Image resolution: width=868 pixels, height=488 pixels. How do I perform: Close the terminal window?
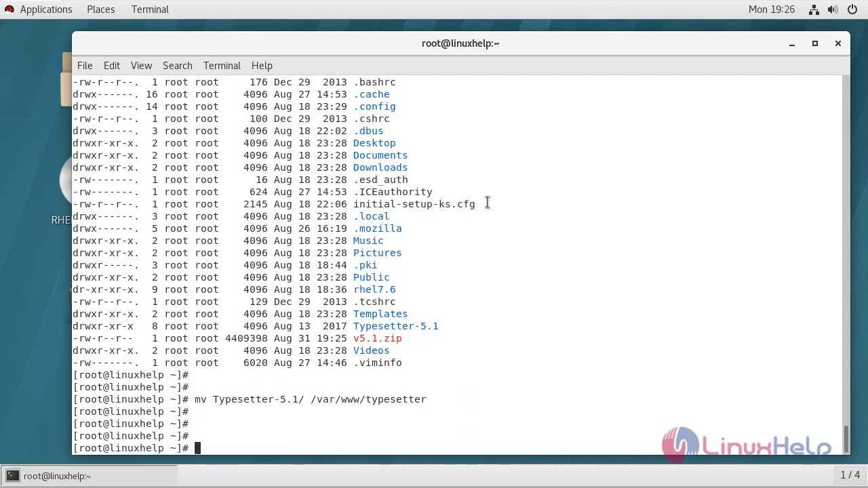(x=837, y=43)
